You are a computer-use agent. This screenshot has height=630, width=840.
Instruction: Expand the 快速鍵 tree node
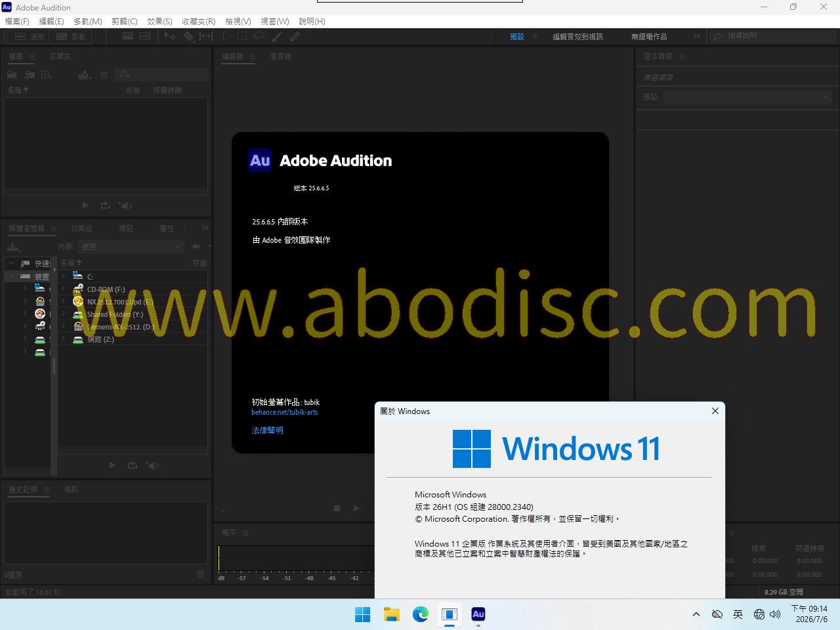click(x=12, y=263)
